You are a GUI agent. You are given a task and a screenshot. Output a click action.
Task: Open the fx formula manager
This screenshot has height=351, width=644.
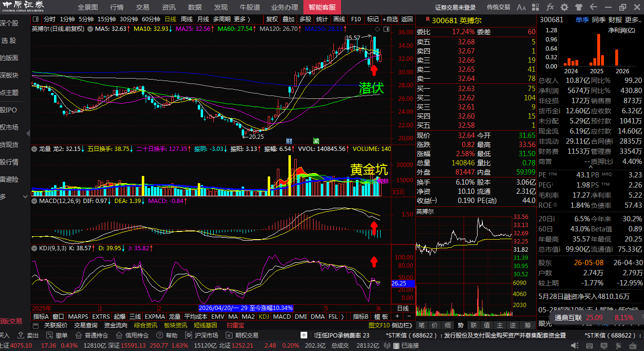coord(550,7)
